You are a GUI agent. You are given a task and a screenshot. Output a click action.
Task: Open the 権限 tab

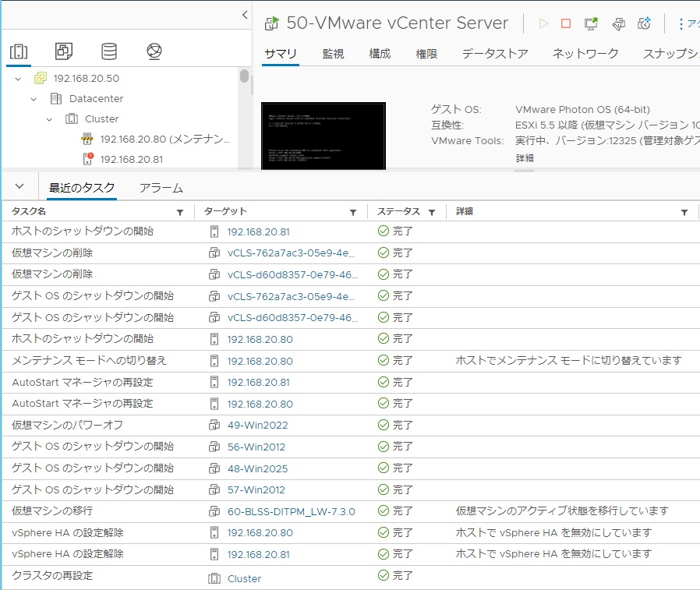point(426,54)
